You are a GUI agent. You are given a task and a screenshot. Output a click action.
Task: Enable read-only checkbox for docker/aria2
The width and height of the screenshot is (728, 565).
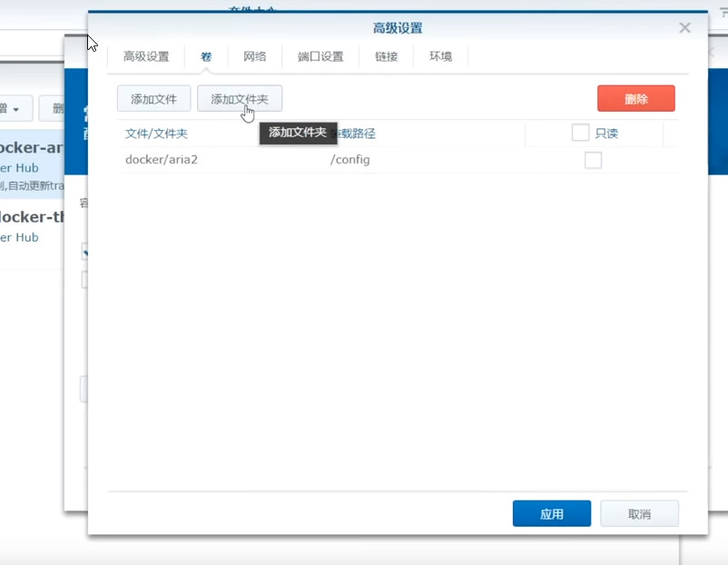(593, 160)
